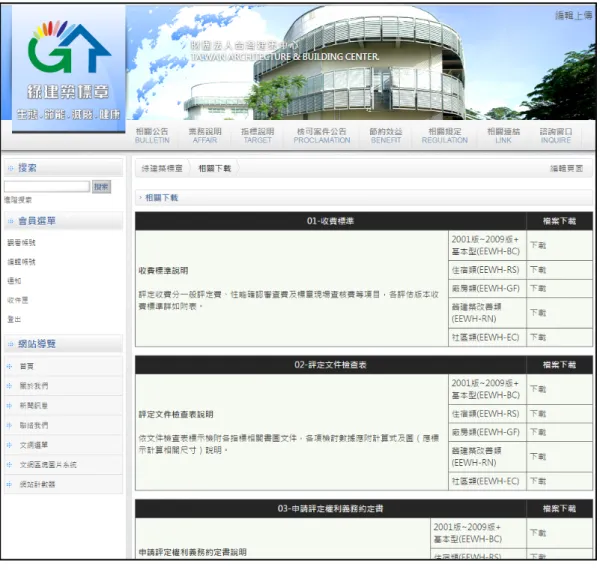Download 03 section EEWH-BC file
The height and width of the screenshot is (570, 600).
[x=538, y=533]
